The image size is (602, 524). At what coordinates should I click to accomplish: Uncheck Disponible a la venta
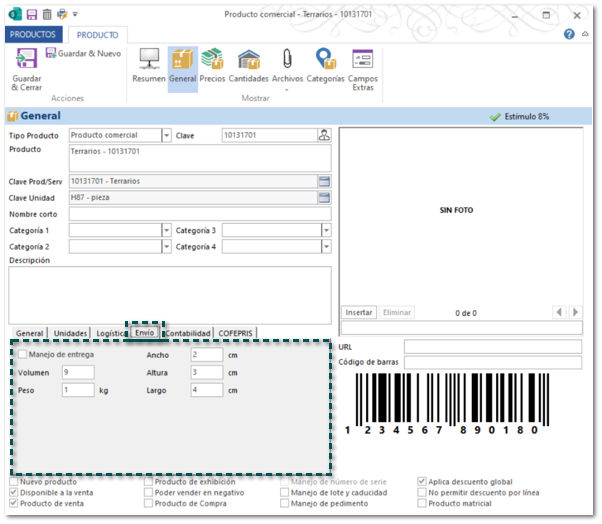point(14,492)
